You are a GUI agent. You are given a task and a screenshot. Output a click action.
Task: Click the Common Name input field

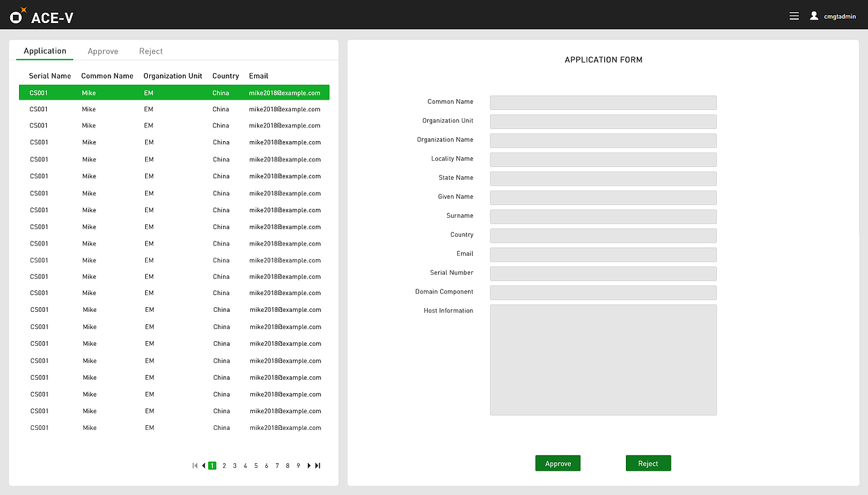(x=603, y=102)
